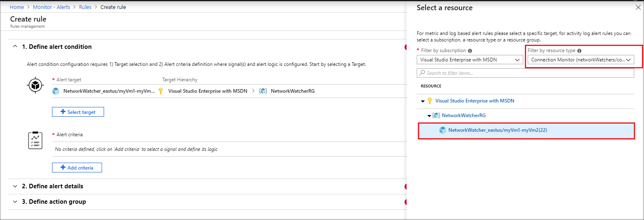The image size is (644, 220).
Task: Select NetworkWatcherRG resource group in tree
Action: 463,115
